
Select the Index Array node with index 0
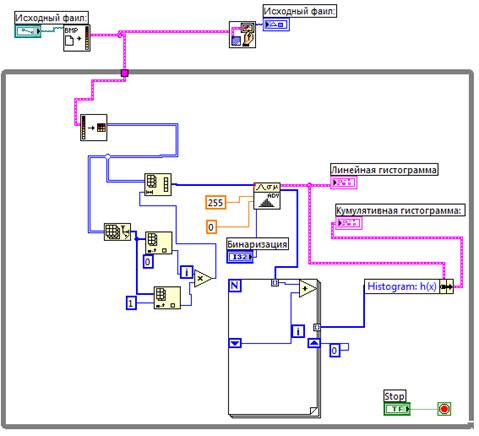159,243
